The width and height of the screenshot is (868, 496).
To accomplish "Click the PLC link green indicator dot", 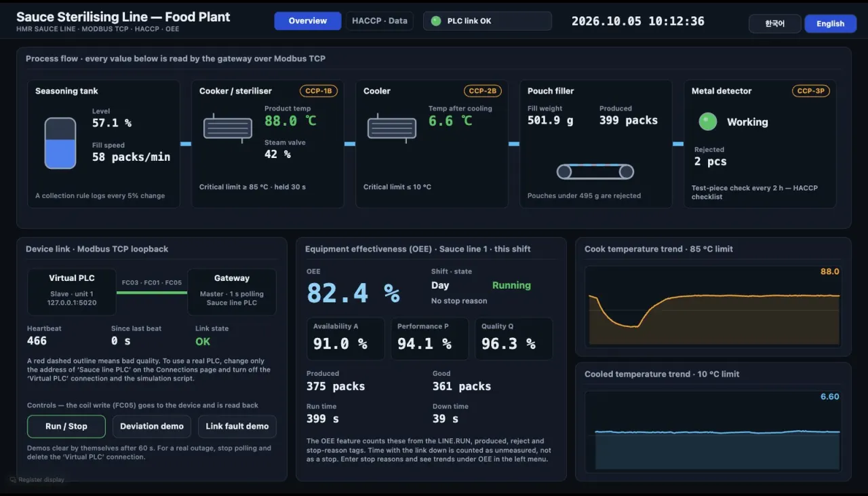I will tap(436, 21).
